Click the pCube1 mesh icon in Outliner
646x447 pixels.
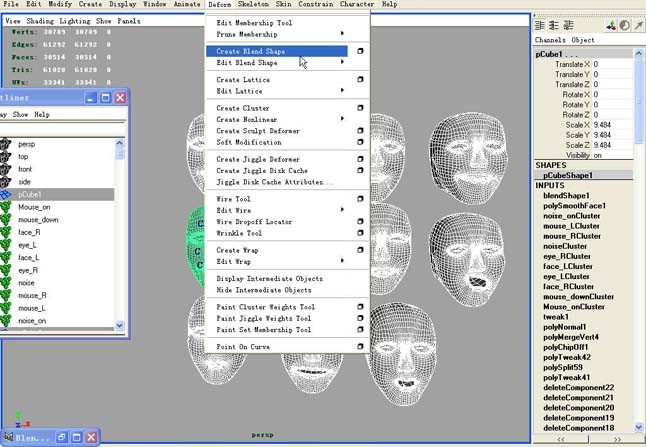5,194
